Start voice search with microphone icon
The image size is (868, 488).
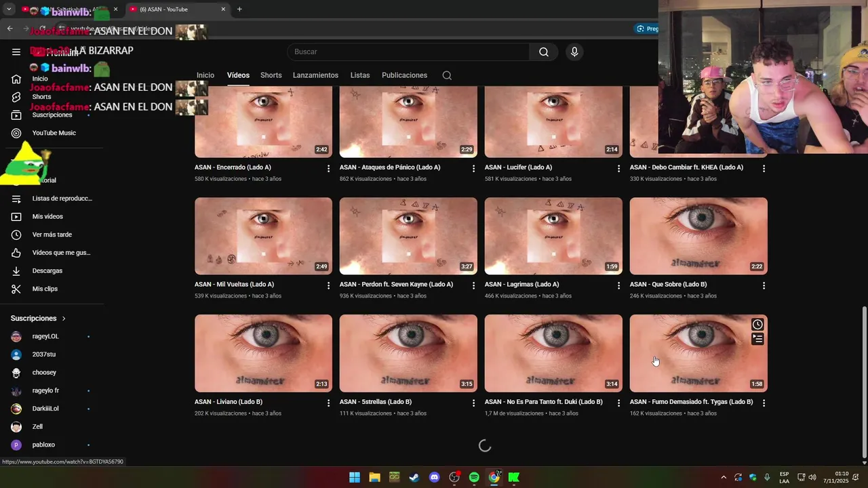point(574,52)
